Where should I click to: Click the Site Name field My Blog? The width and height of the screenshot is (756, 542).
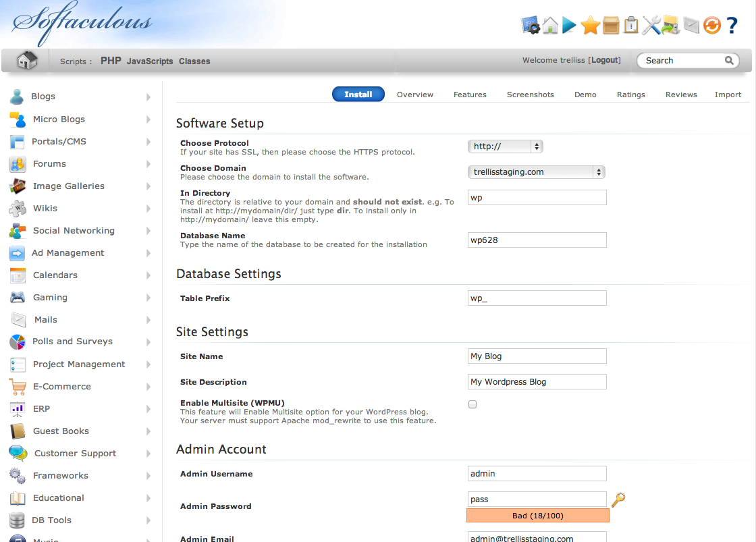coord(537,356)
